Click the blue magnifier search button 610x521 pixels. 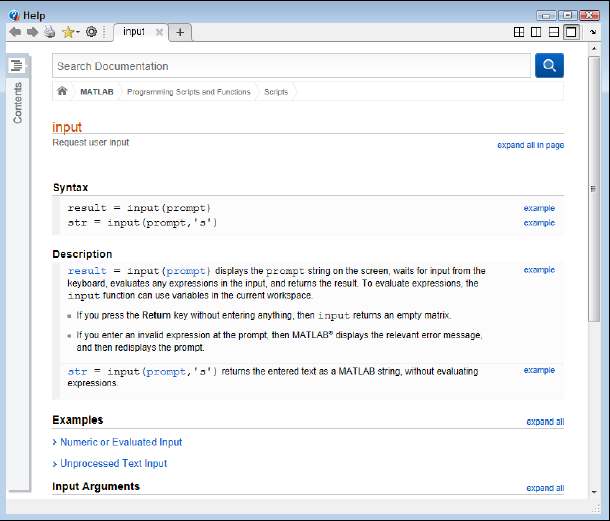[549, 65]
